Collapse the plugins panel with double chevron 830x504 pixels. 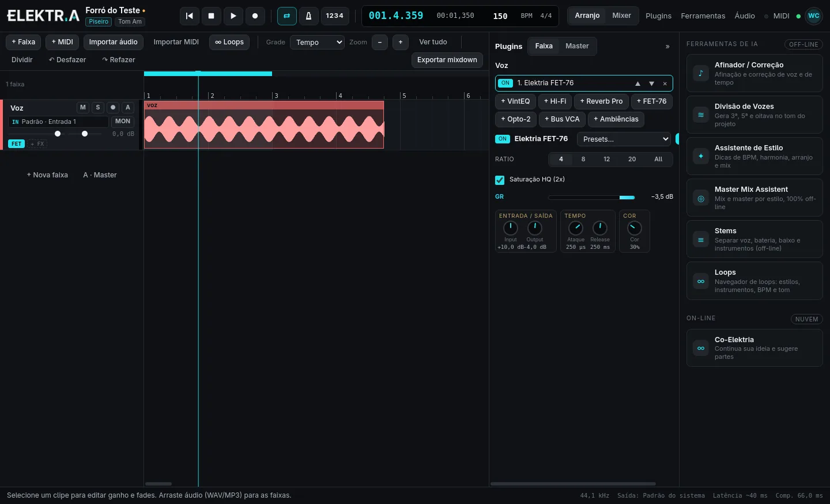[x=667, y=47]
